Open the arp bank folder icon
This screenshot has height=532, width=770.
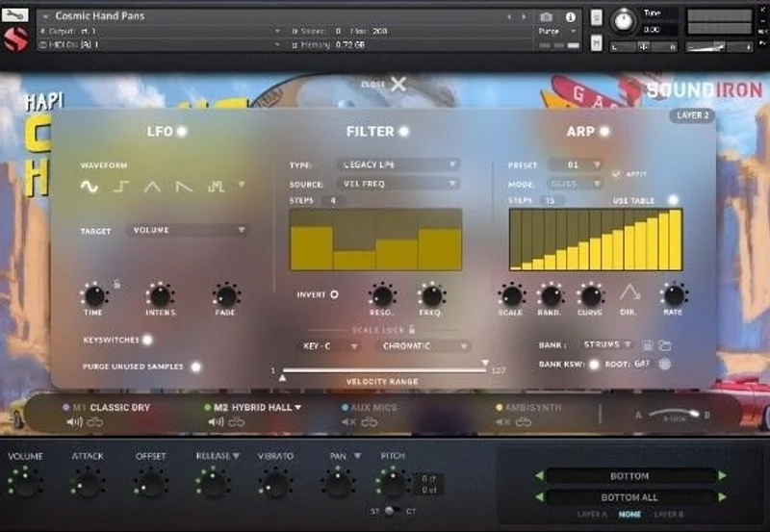coord(665,345)
